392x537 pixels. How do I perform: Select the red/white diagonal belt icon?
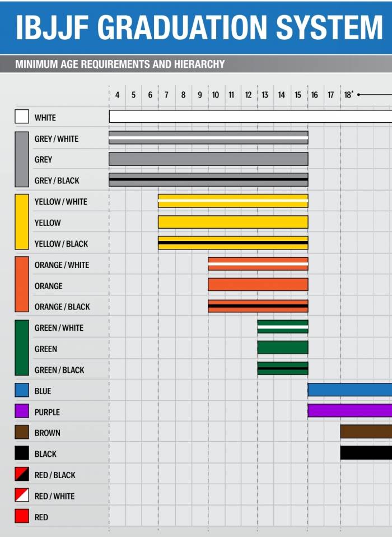point(22,496)
